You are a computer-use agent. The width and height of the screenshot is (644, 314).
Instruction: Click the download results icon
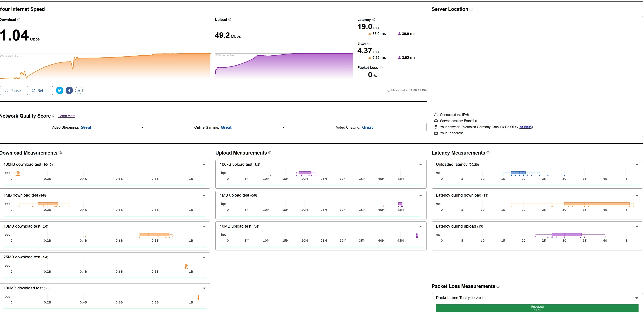click(79, 90)
